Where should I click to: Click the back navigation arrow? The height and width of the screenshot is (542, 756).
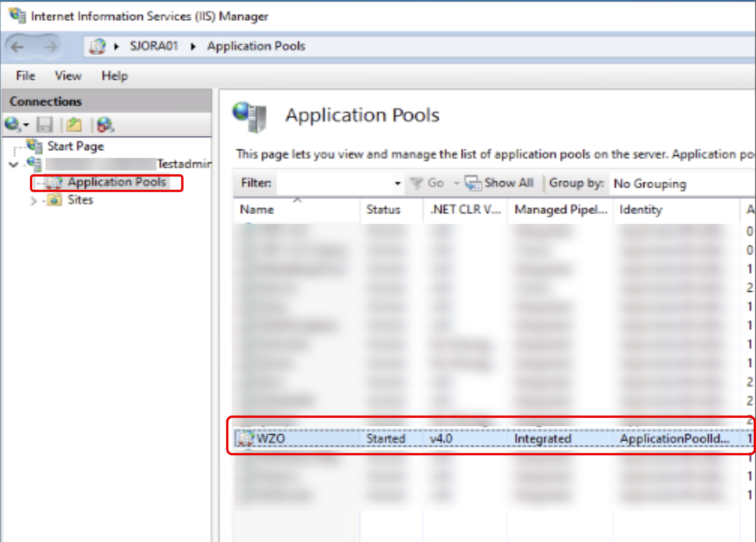tap(17, 47)
